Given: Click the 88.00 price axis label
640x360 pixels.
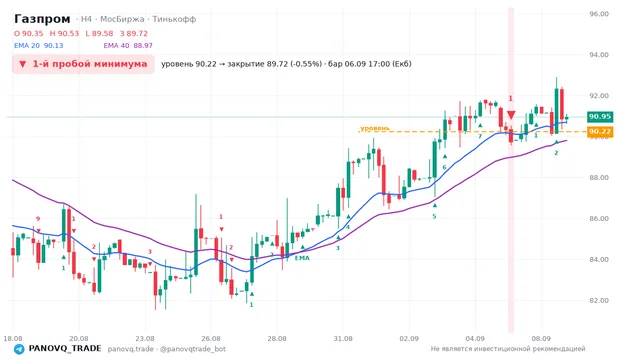Looking at the screenshot, I should pyautogui.click(x=599, y=178).
